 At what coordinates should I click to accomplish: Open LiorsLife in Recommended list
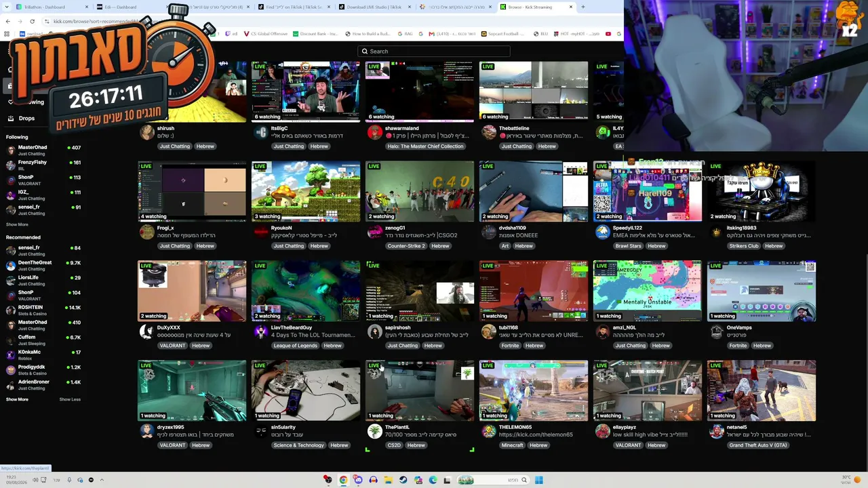42,280
